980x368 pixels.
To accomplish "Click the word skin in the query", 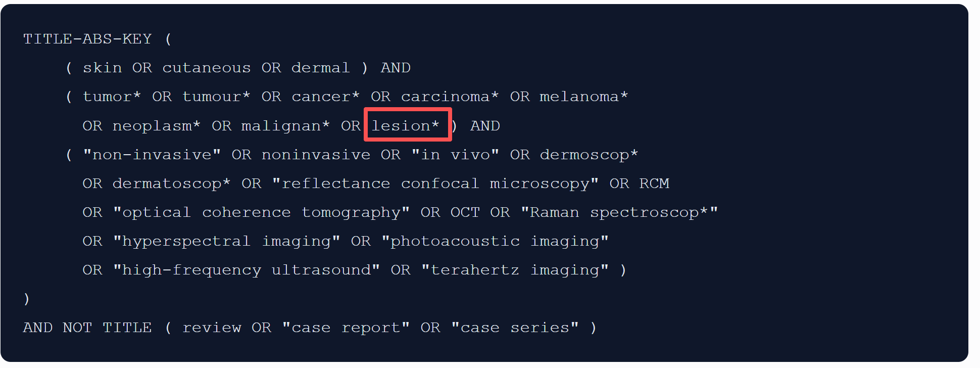I will point(103,68).
